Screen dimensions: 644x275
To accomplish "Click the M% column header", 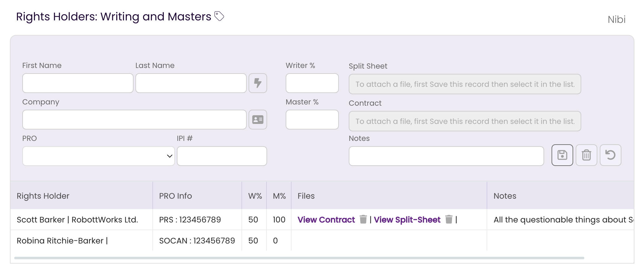I will tap(279, 196).
